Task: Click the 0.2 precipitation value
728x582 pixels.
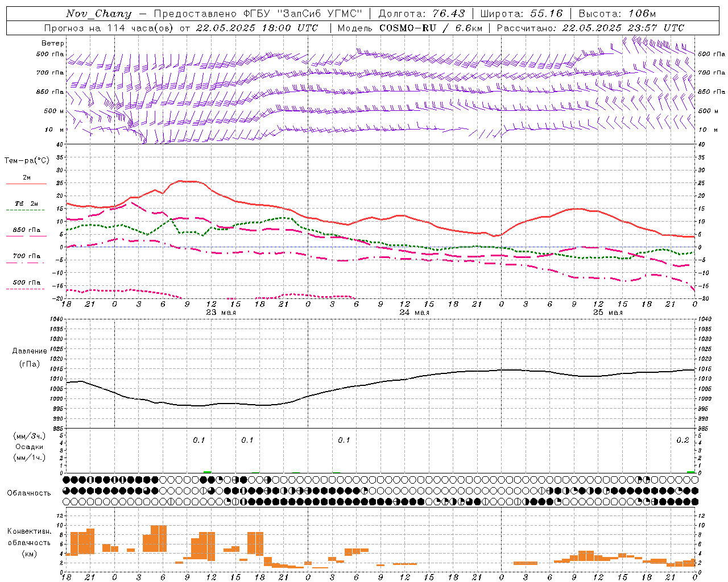Action: tap(682, 440)
